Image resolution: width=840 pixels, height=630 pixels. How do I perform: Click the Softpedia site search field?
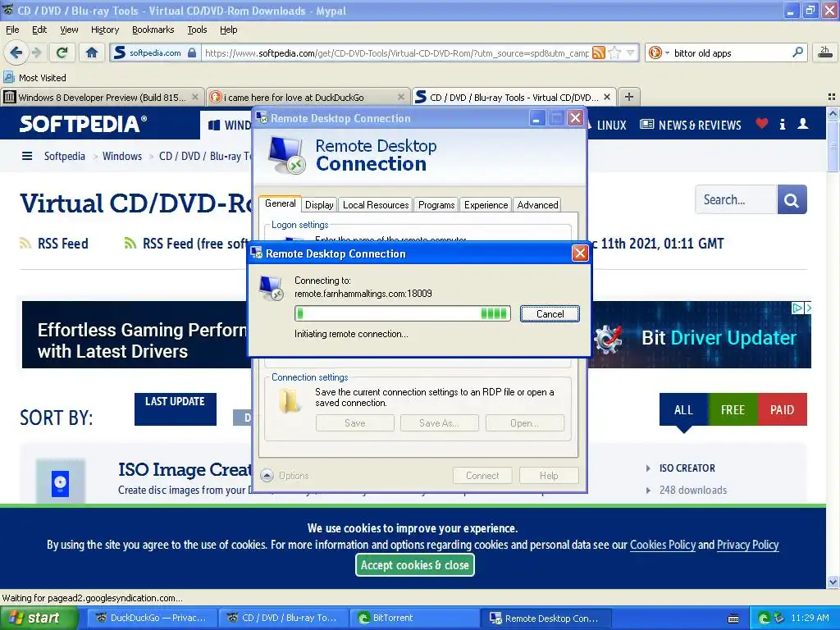tap(736, 200)
